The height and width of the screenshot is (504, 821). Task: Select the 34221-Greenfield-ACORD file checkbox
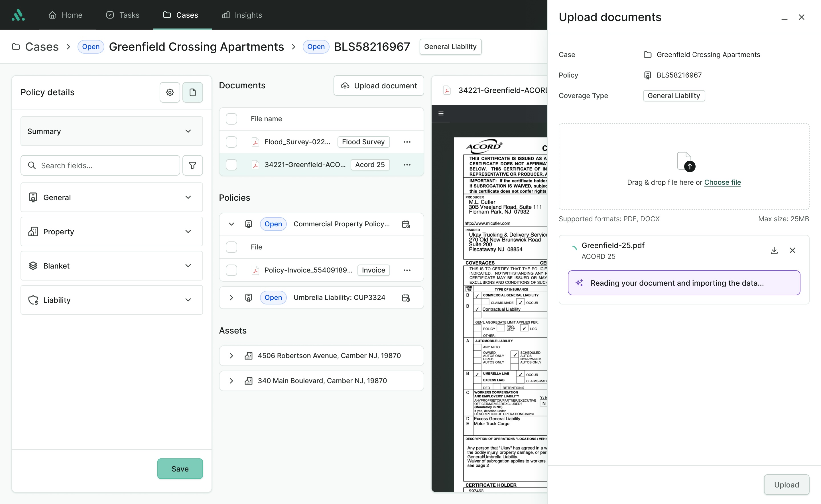(x=231, y=165)
